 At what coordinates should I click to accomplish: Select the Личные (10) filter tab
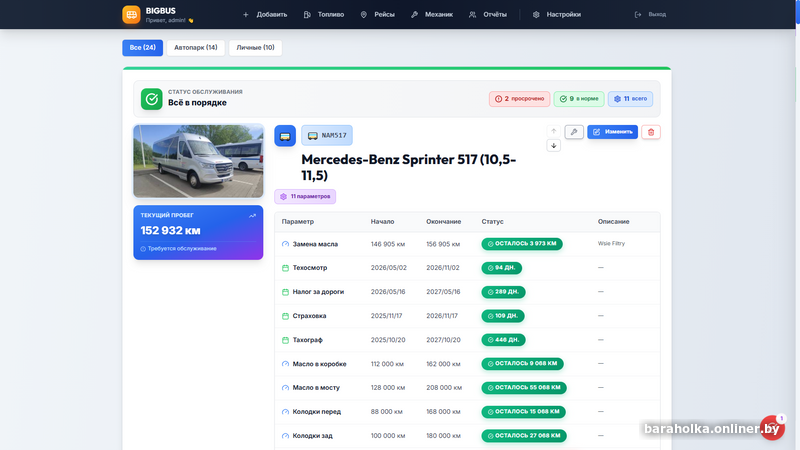click(255, 47)
